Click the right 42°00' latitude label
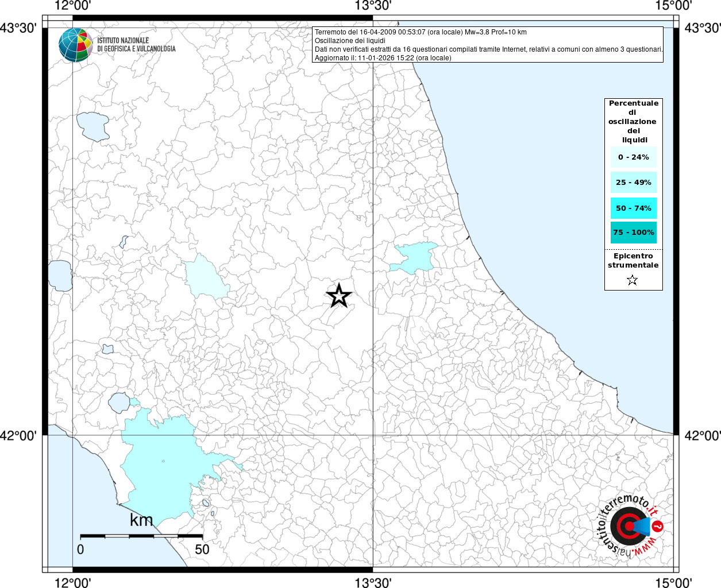721x588 pixels. 703,436
